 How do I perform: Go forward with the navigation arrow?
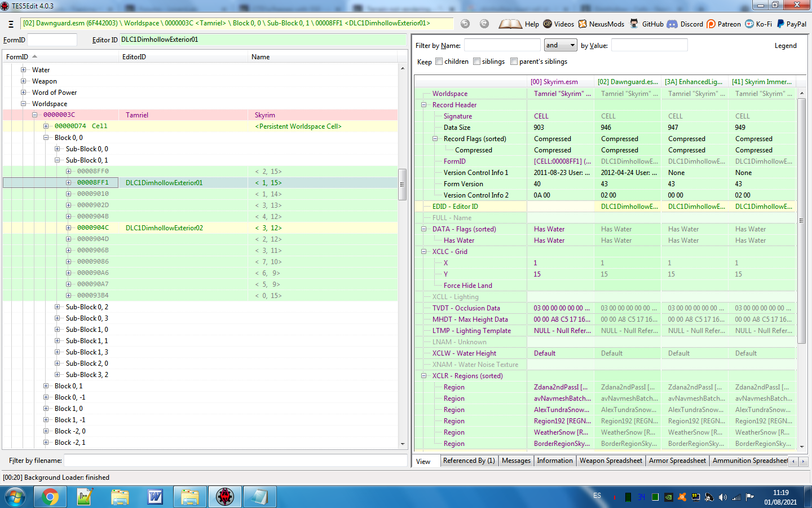click(484, 24)
